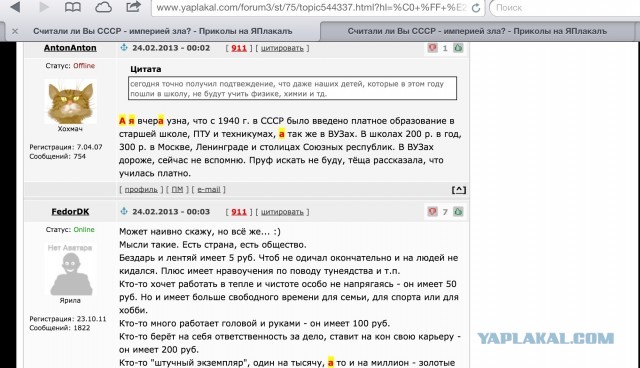The width and height of the screenshot is (640, 368).
Task: Select the second Считали ли Вы СССР tab
Action: coord(477,31)
